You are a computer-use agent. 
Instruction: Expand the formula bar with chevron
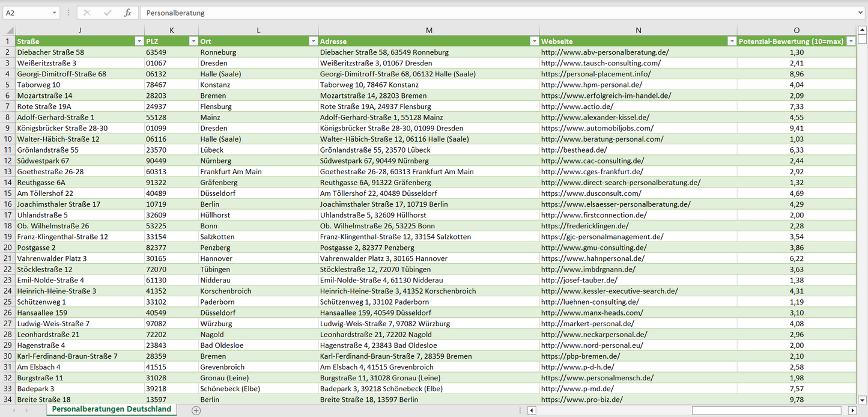(861, 13)
